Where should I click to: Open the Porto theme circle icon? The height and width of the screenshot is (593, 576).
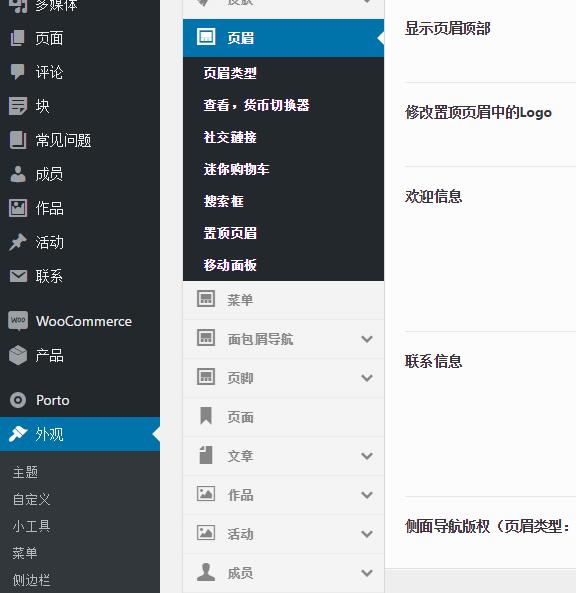tap(18, 400)
